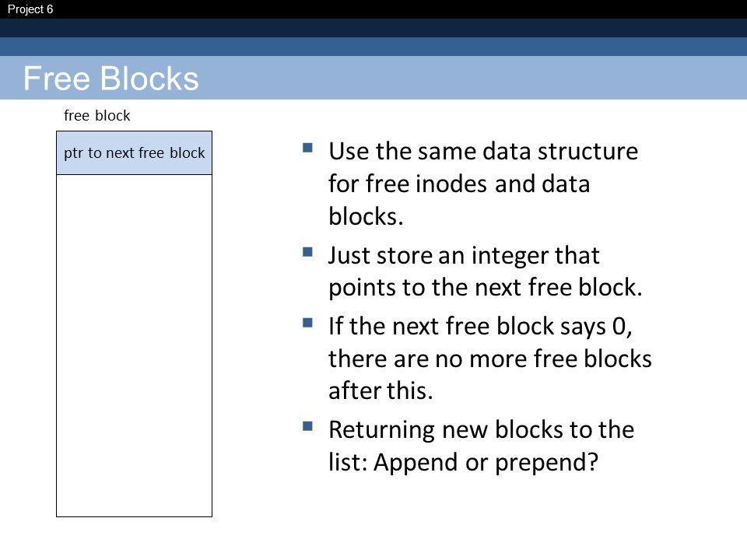Click the line 'for free inodes and data'
This screenshot has width=747, height=560.
(x=459, y=184)
